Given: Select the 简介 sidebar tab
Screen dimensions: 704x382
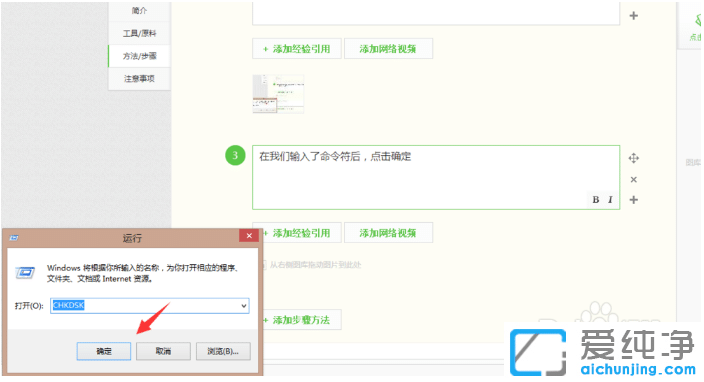Looking at the screenshot, I should tap(139, 11).
